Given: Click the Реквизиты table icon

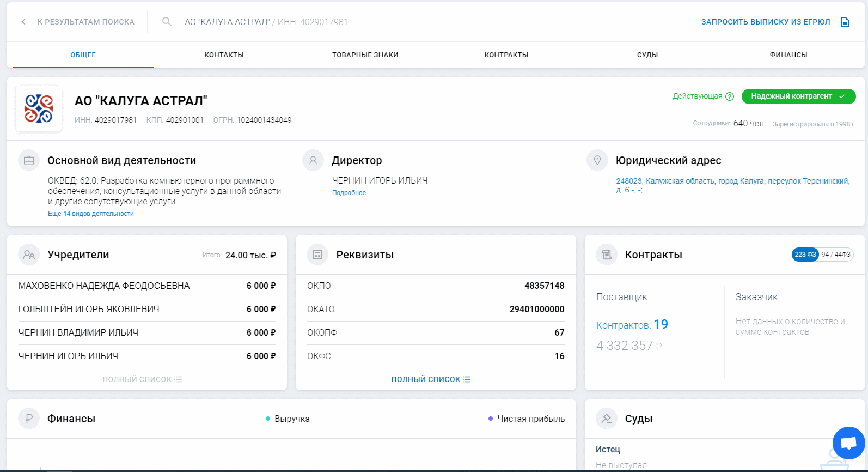Looking at the screenshot, I should click(x=317, y=255).
